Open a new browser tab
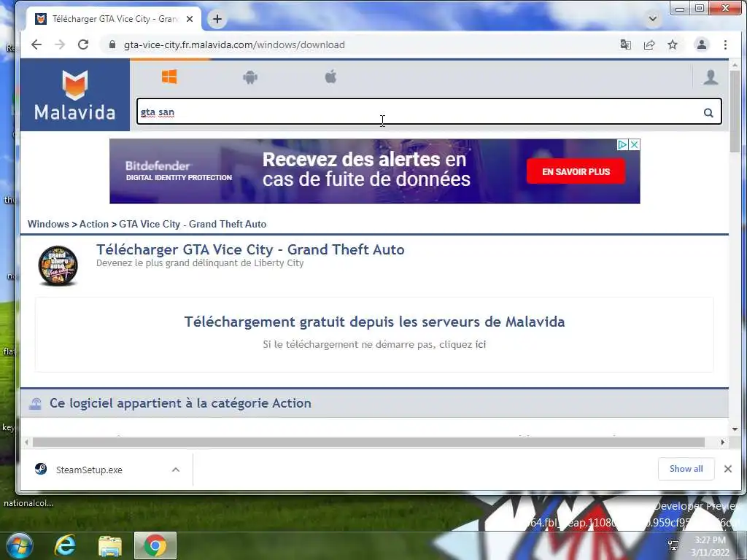The image size is (747, 560). pos(217,19)
